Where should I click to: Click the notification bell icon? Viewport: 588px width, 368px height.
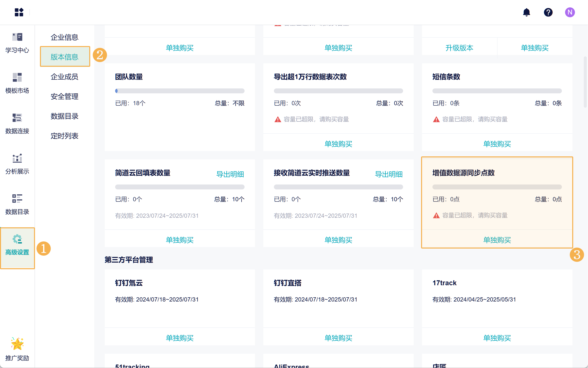tap(526, 12)
